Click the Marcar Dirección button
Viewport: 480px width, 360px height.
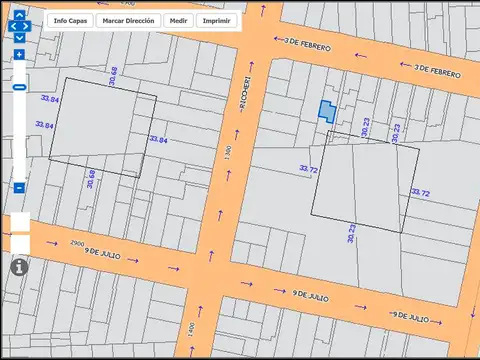[x=128, y=21]
